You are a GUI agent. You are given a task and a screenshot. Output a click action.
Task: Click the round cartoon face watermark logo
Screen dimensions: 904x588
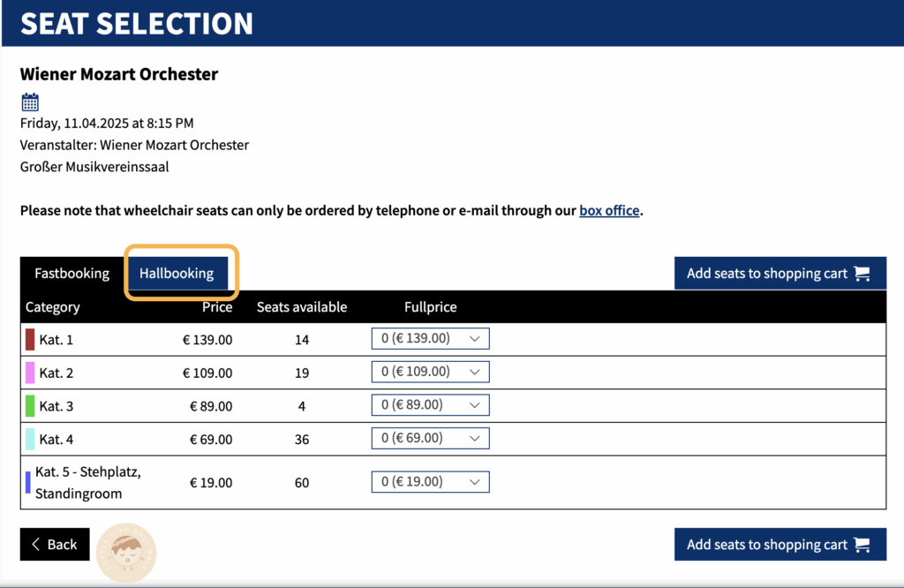(126, 553)
